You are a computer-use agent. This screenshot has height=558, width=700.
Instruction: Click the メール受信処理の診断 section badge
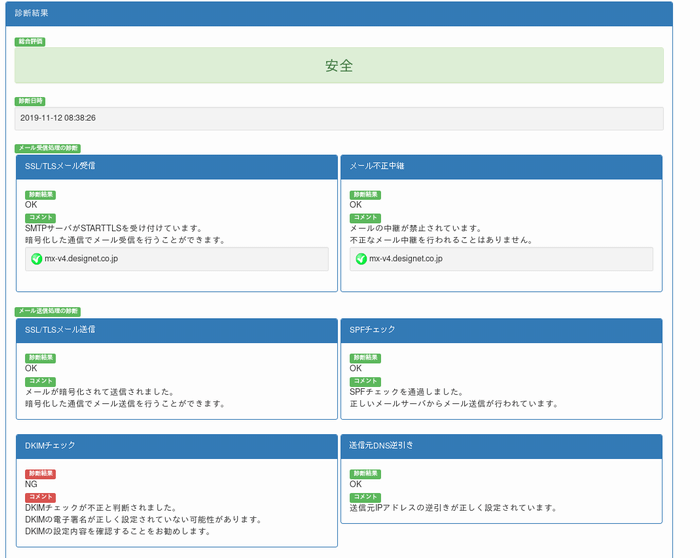point(48,148)
